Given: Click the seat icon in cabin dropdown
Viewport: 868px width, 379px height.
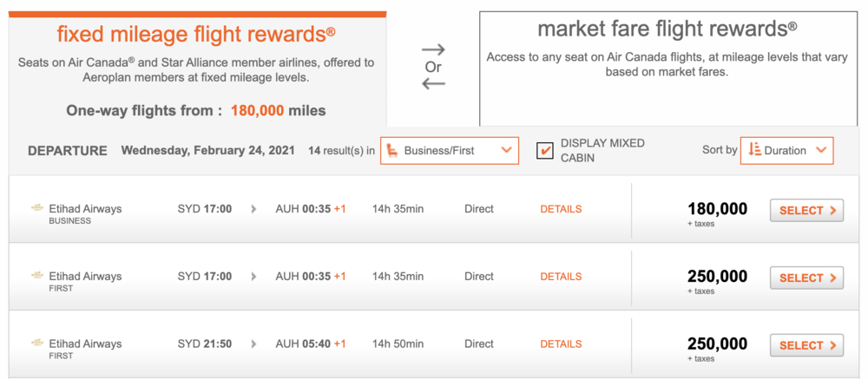Looking at the screenshot, I should [x=392, y=150].
